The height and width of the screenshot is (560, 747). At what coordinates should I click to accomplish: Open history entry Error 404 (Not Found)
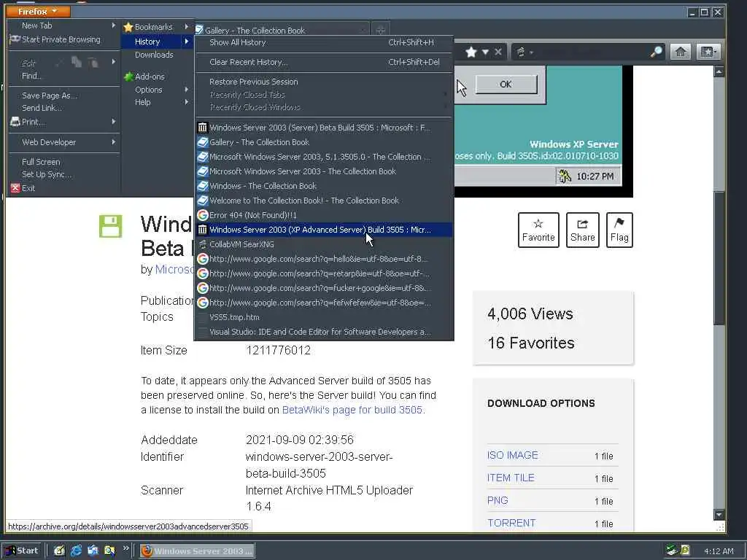click(x=324, y=215)
